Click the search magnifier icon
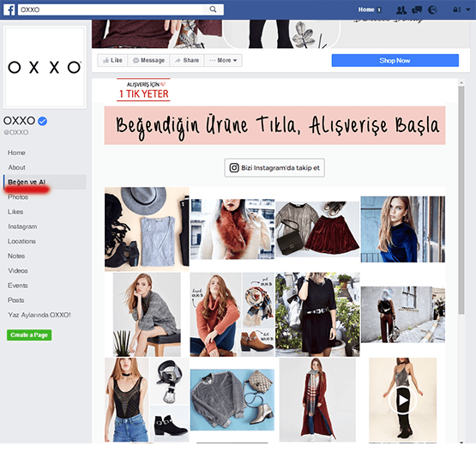This screenshot has width=476, height=476. point(213,9)
